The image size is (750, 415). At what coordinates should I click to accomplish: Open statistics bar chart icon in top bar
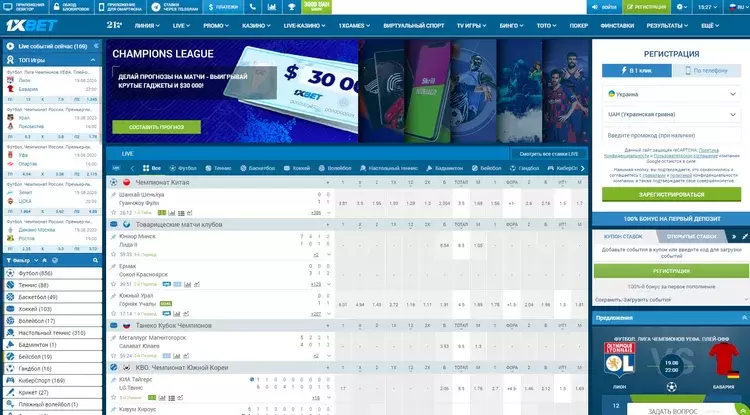pyautogui.click(x=272, y=7)
